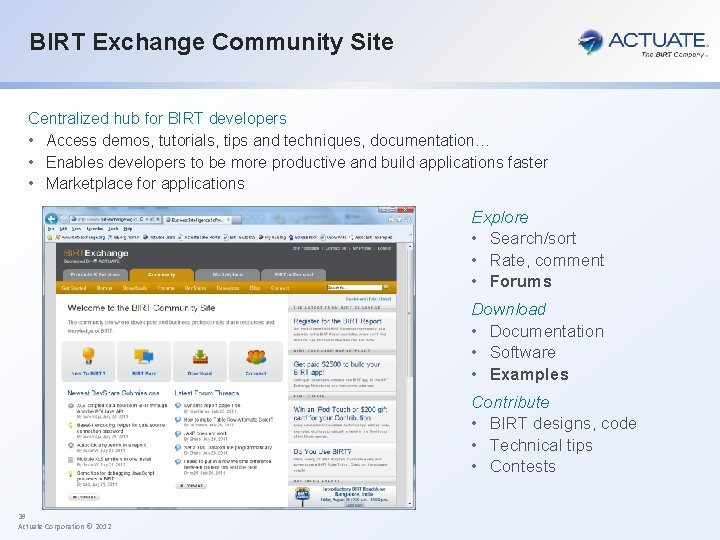Screen dimensions: 720x540
Task: Click 'Dynamic report page title' forum thread
Action: 212,405
